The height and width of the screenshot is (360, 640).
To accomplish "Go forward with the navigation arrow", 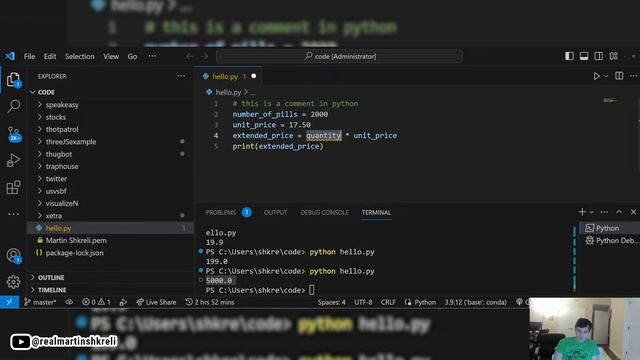I will coord(204,56).
